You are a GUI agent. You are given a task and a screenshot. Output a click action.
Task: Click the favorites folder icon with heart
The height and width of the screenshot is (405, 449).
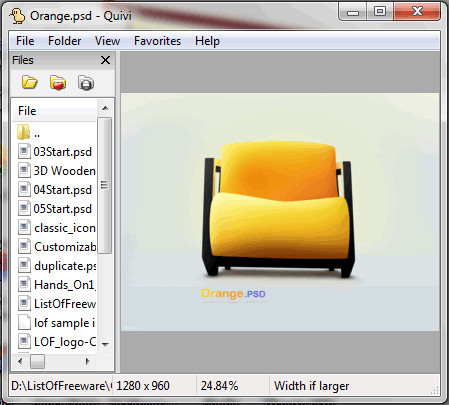coord(58,82)
